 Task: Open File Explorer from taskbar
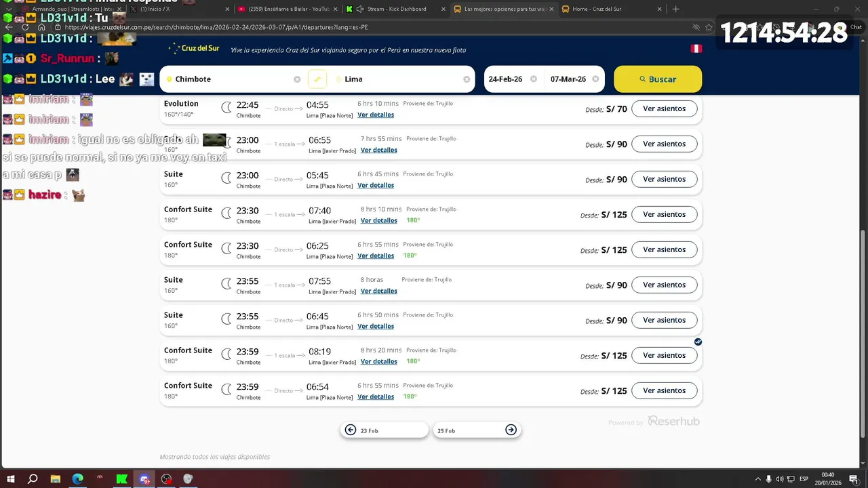pos(56,479)
